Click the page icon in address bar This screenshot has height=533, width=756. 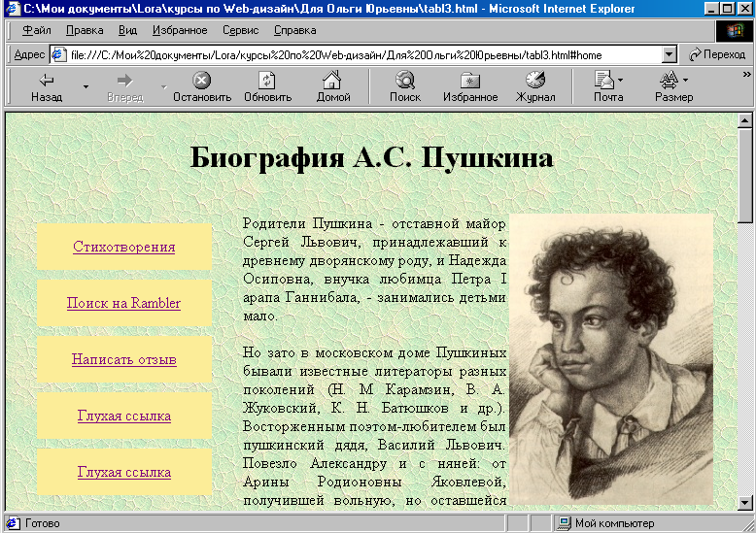click(x=58, y=54)
